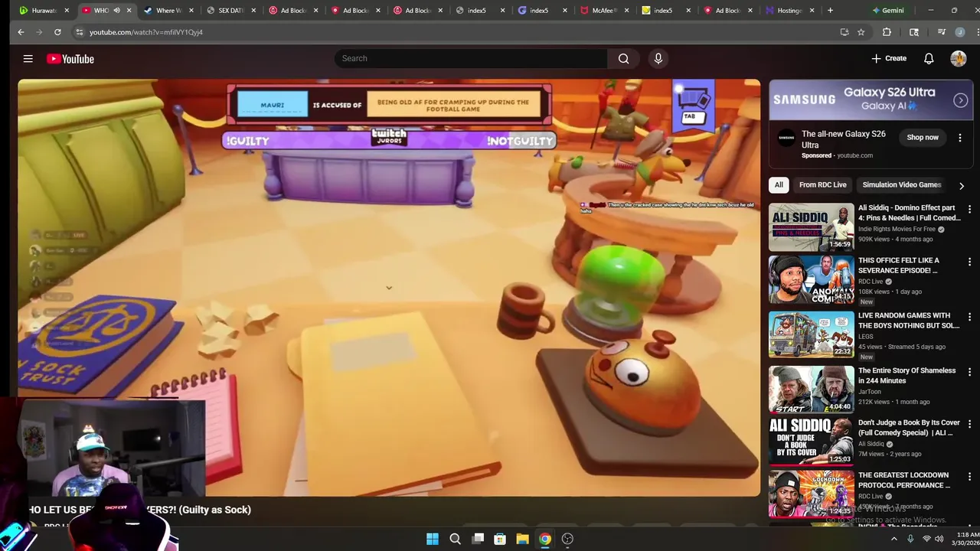The image size is (980, 551).
Task: Open taskbar search
Action: [455, 539]
